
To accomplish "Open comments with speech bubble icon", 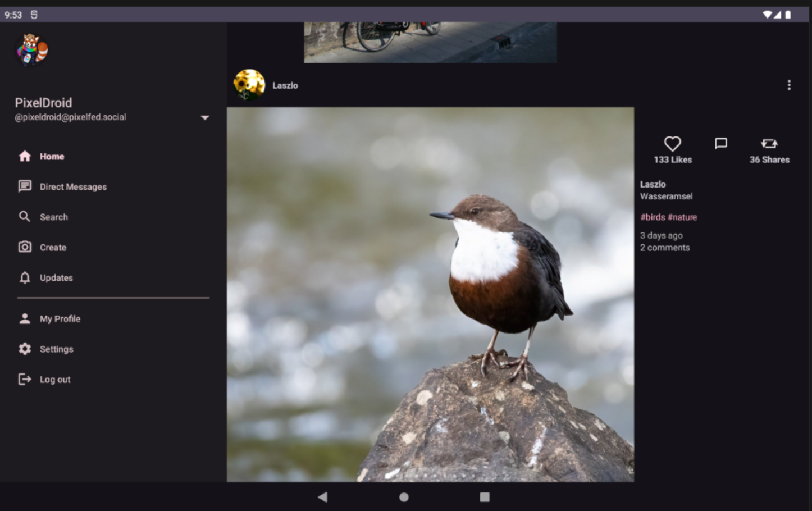I will [721, 144].
